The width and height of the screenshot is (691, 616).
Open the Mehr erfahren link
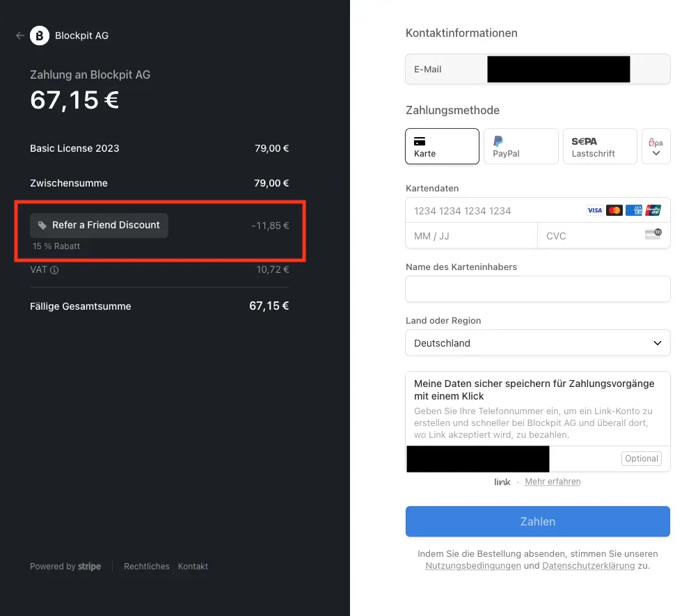(x=553, y=482)
